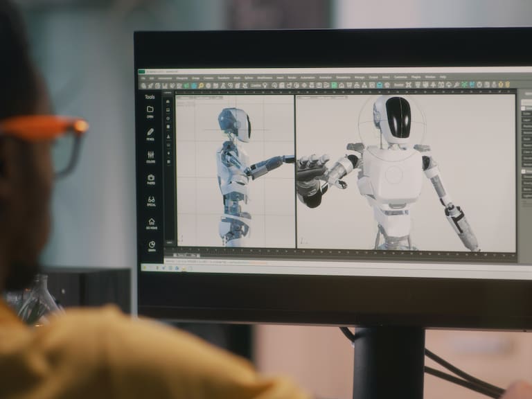The image size is (532, 399).
Task: Select the Pencil tool in the Tools sidebar
Action: (x=150, y=134)
